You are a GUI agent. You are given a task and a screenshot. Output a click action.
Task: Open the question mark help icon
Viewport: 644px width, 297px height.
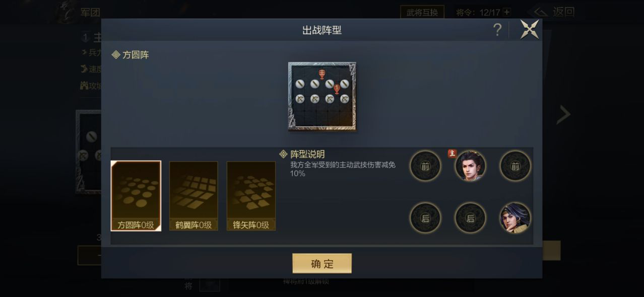(497, 30)
